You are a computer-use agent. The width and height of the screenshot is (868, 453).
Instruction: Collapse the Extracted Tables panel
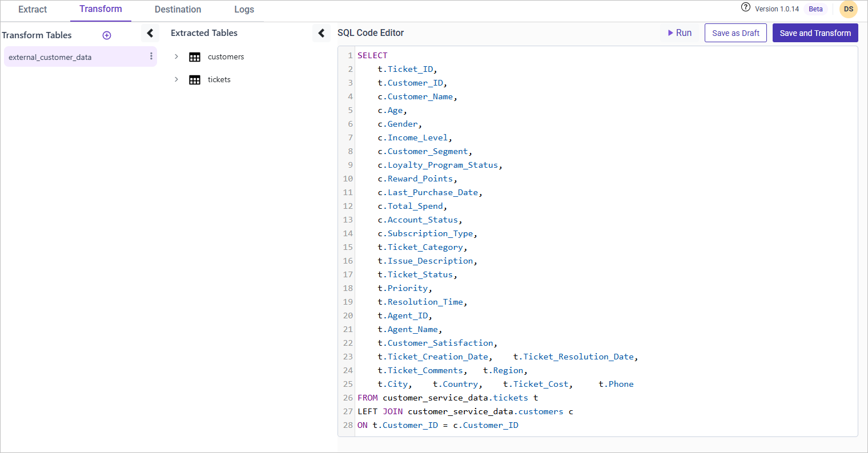[x=322, y=33]
